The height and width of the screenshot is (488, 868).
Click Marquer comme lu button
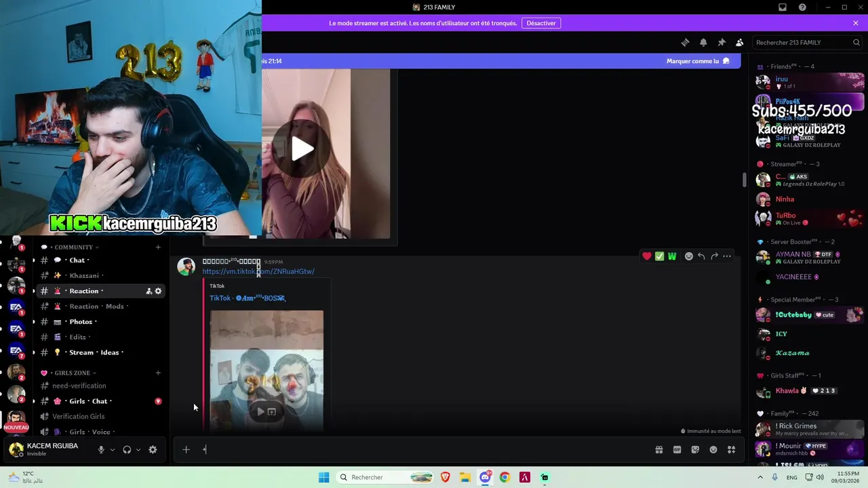point(698,61)
